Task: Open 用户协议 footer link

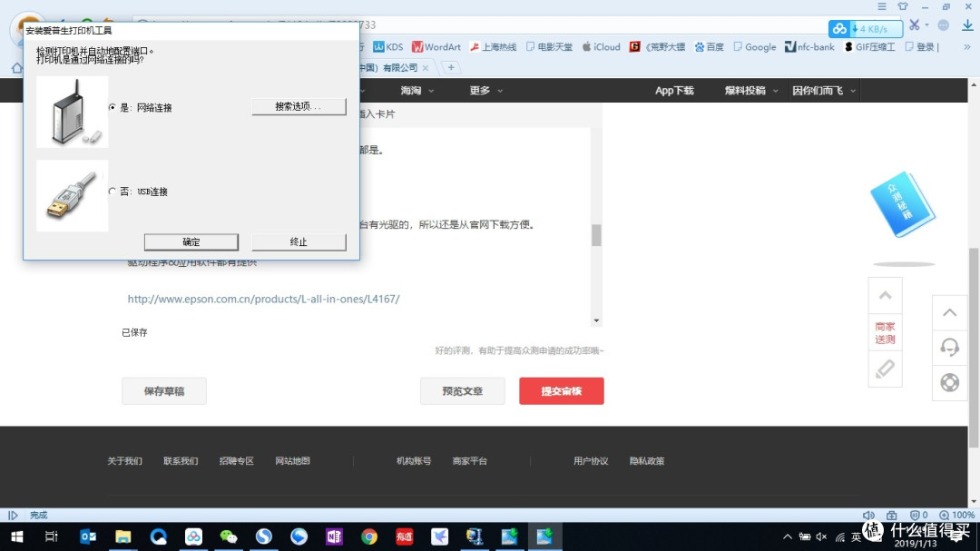Action: click(591, 461)
